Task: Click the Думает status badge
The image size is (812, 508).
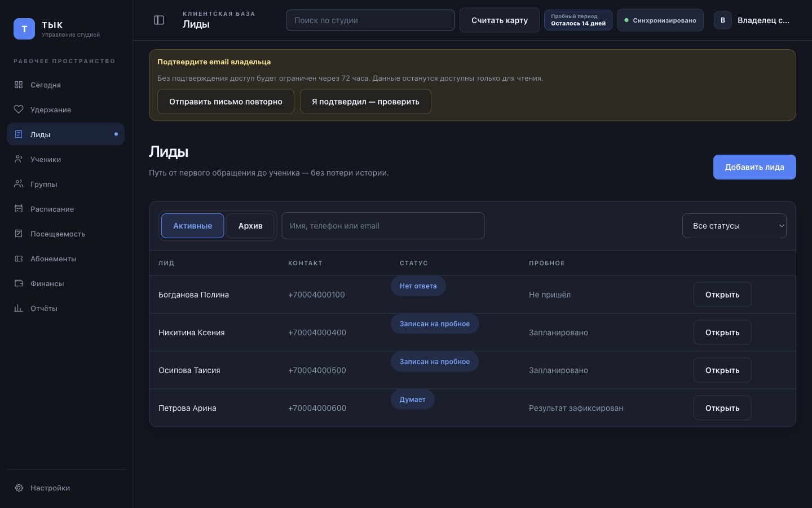Action: tap(413, 400)
